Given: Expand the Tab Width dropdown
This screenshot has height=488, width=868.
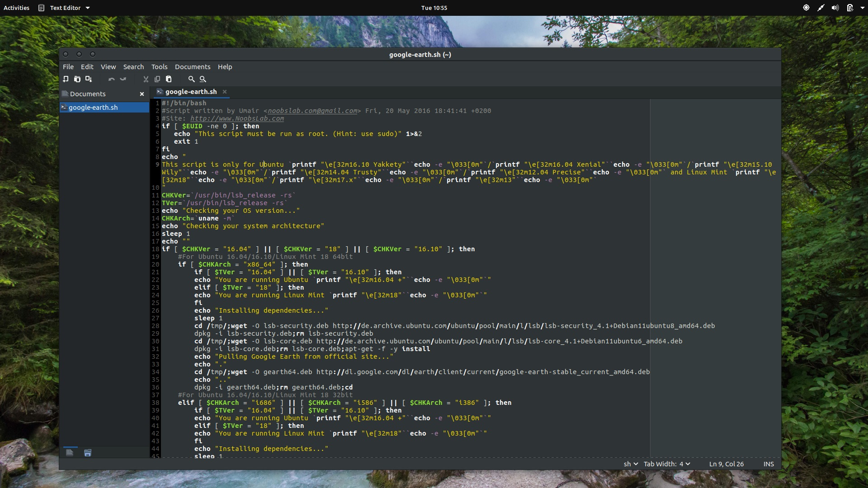Looking at the screenshot, I should (x=667, y=464).
